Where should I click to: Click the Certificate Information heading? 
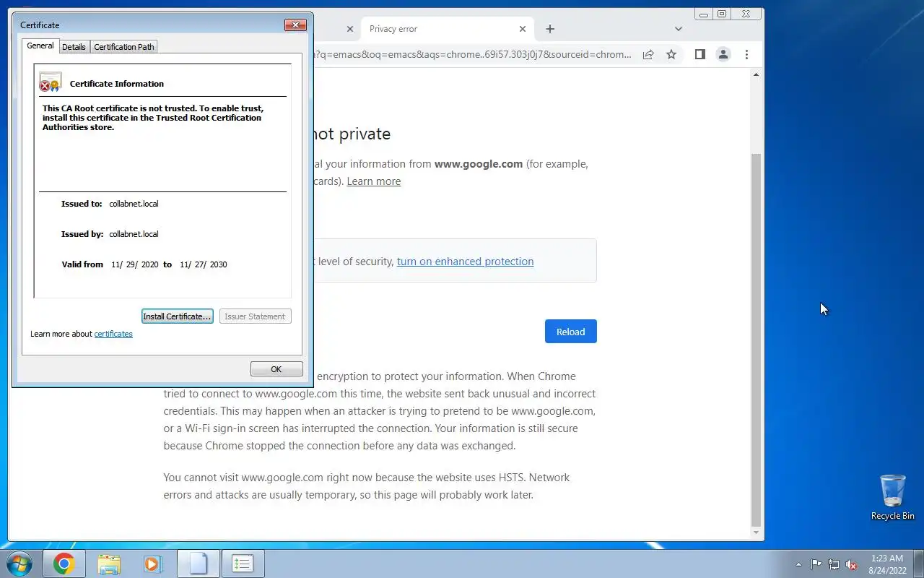[117, 84]
